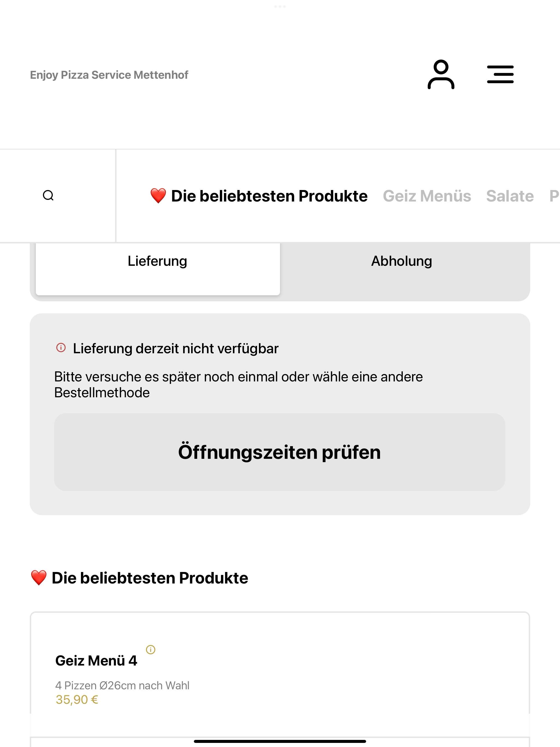Tap the 35,90 € price label
560x747 pixels.
point(77,700)
